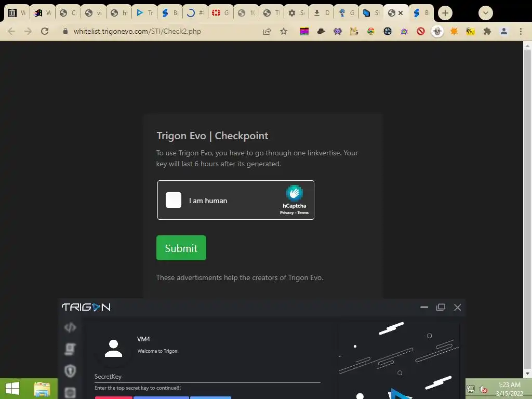The width and height of the screenshot is (532, 399).
Task: Switch to the tab with the gear icon
Action: click(297, 13)
